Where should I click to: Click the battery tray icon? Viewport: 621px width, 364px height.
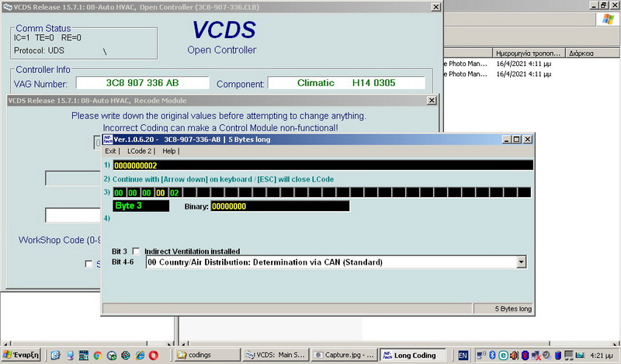pyautogui.click(x=558, y=355)
